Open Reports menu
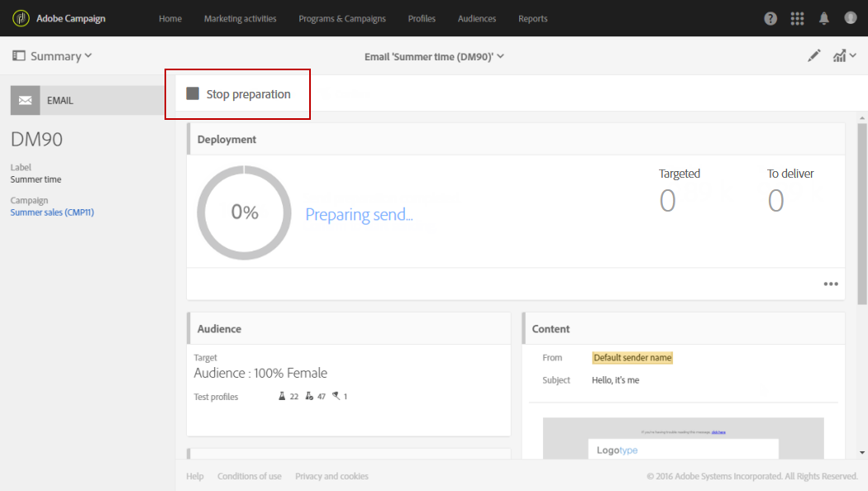The width and height of the screenshot is (868, 491). pyautogui.click(x=533, y=19)
